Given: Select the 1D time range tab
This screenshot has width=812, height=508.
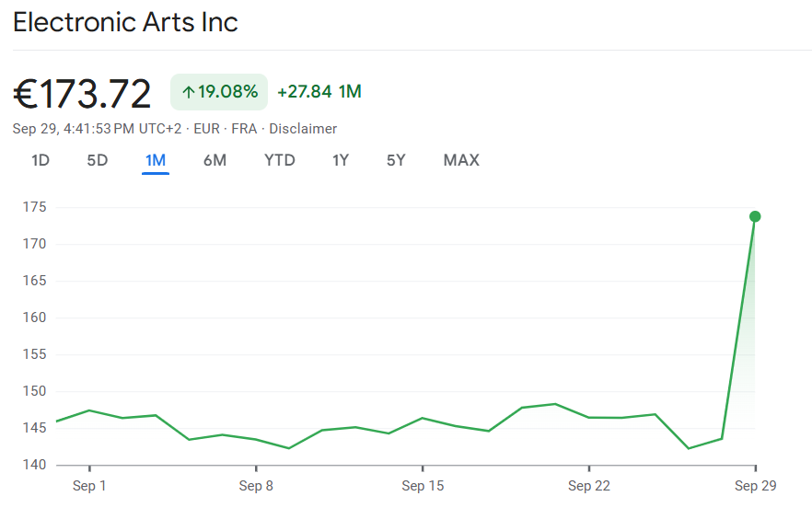Looking at the screenshot, I should pos(41,160).
